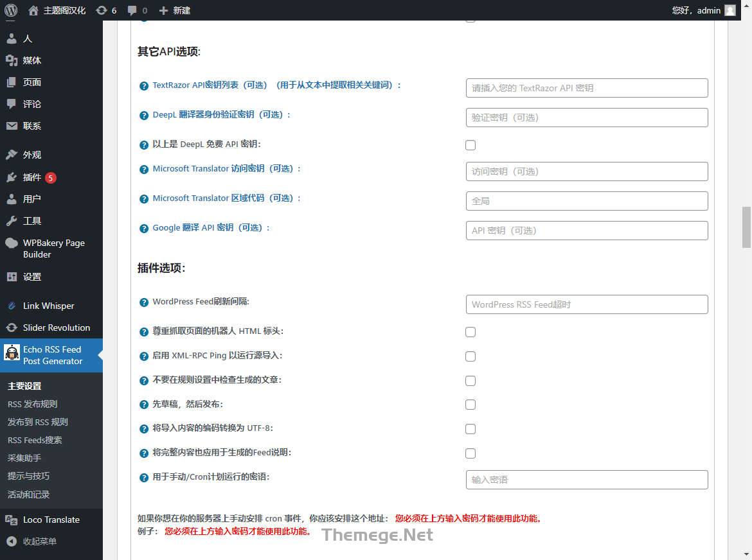Viewport: 752px width, 560px height.
Task: Open 主要设置 submenu item
Action: 24,386
